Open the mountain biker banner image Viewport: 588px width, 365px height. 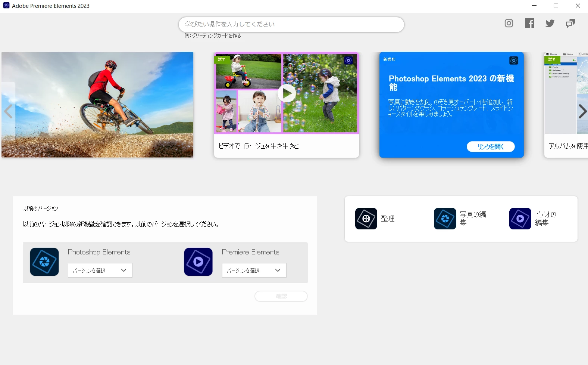point(97,105)
